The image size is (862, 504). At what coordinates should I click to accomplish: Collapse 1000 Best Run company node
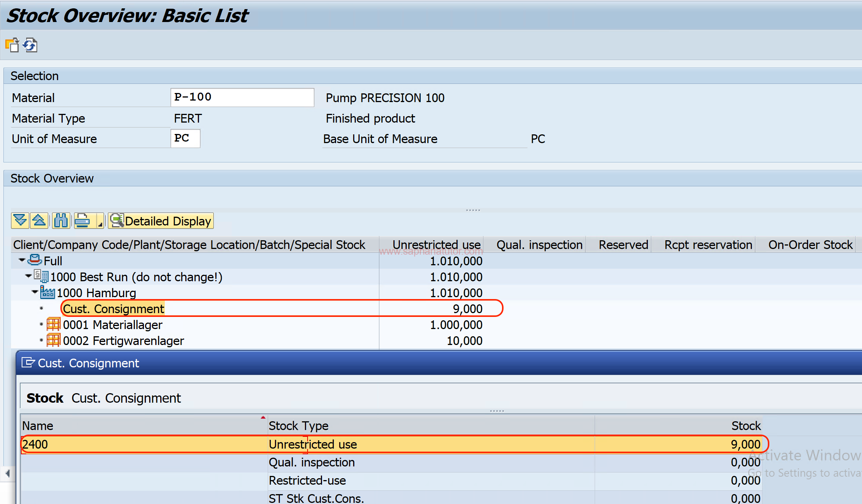pyautogui.click(x=28, y=276)
